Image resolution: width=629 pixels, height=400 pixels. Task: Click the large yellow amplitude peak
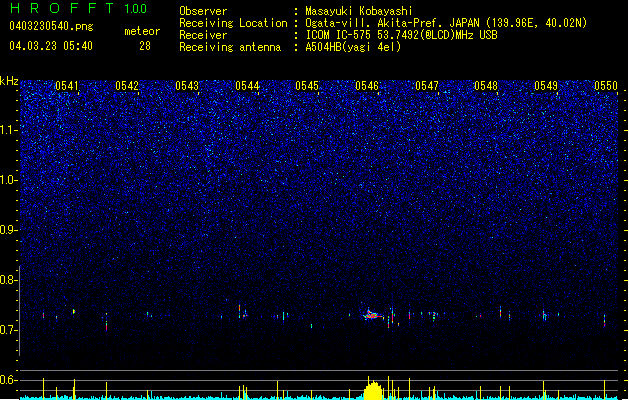click(x=373, y=390)
